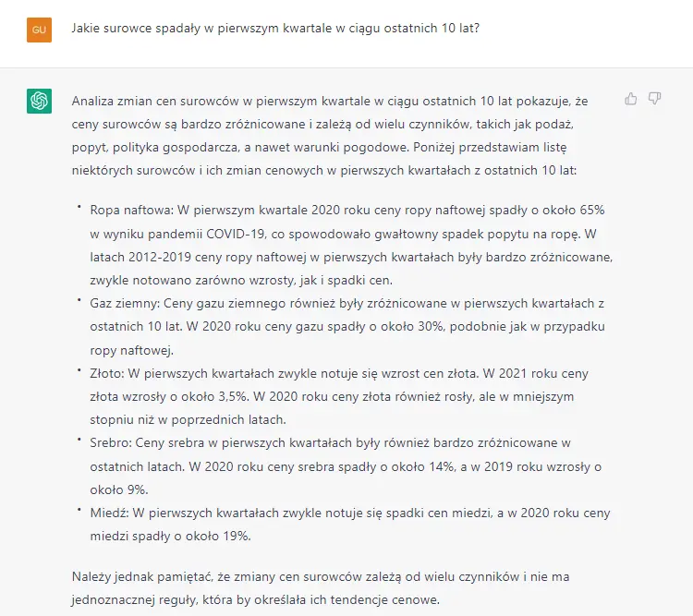Click the intro paragraph starting with Analiza zmian
The image size is (693, 616).
(x=330, y=136)
